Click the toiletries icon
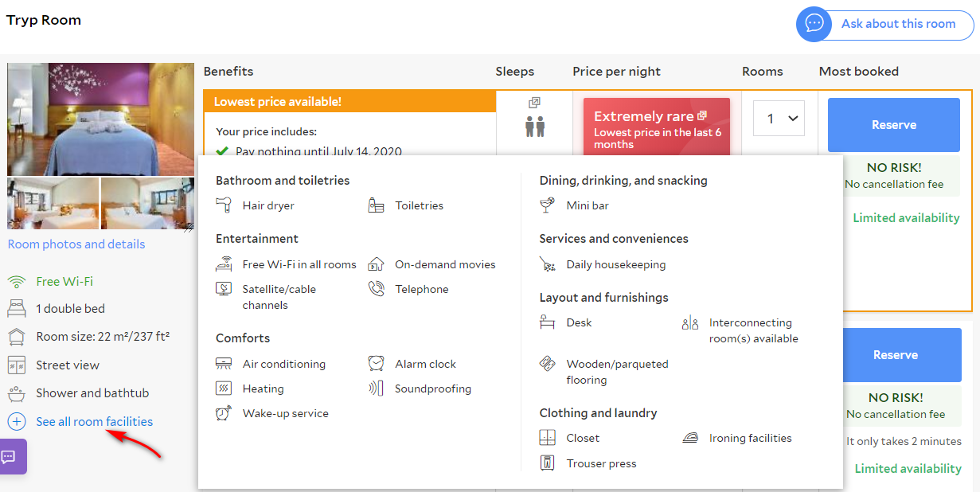This screenshot has height=492, width=980. click(x=377, y=205)
